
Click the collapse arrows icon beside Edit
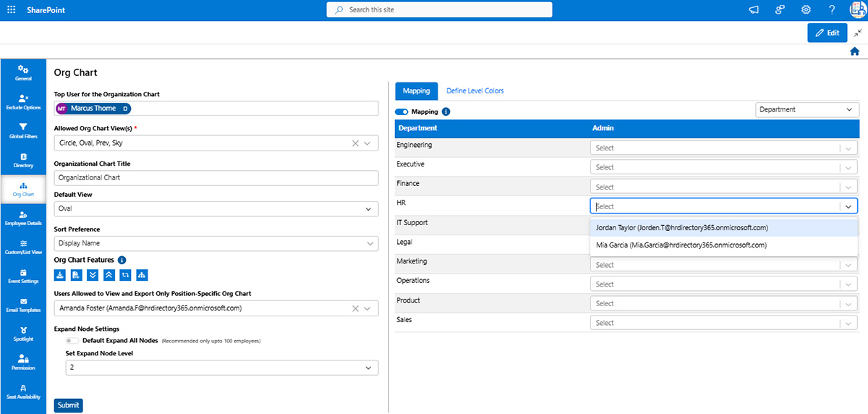tap(858, 33)
